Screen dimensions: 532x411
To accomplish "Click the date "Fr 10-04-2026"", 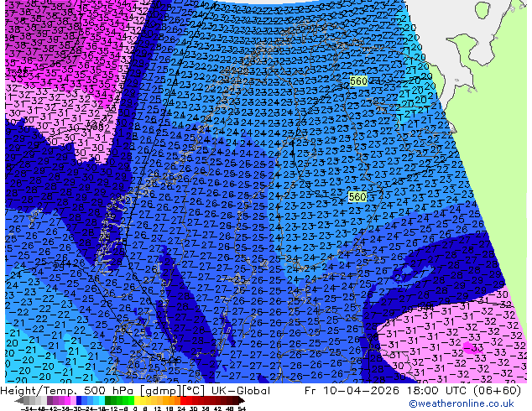I will 352,391.
